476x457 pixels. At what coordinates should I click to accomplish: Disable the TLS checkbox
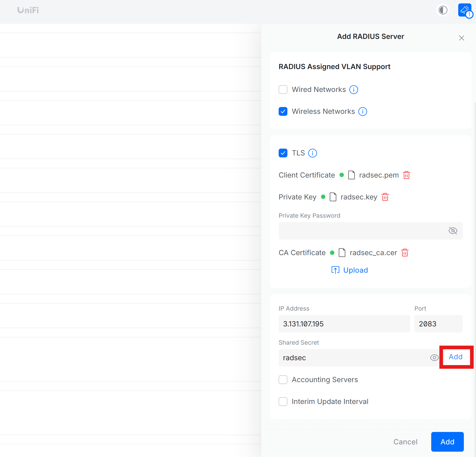(283, 153)
